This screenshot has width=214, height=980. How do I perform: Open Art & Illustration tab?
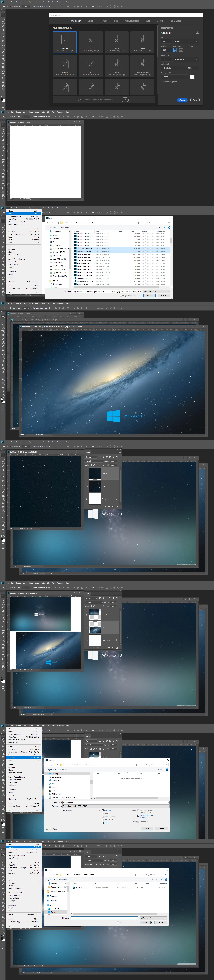[132, 21]
